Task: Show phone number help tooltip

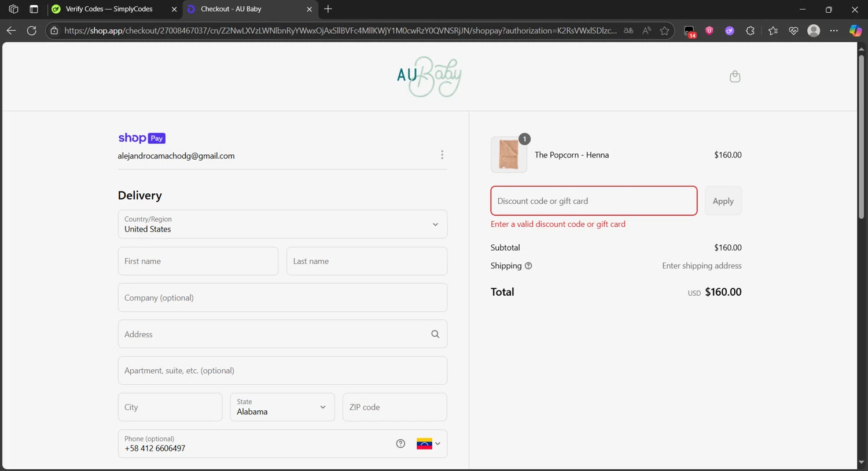Action: [400, 444]
